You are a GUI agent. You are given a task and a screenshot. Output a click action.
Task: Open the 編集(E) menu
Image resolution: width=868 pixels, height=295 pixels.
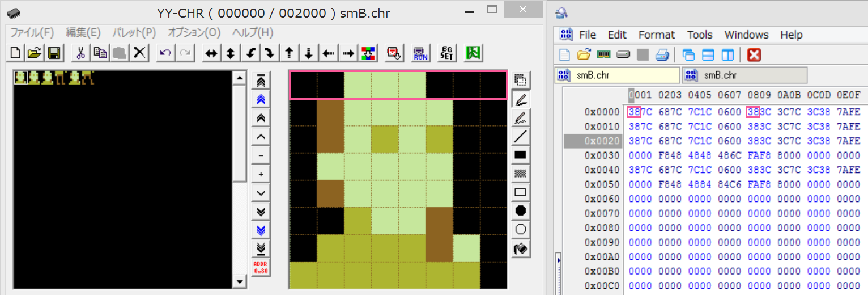83,32
